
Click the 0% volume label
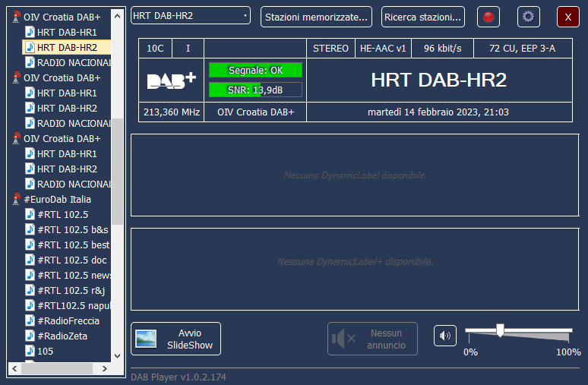[470, 352]
